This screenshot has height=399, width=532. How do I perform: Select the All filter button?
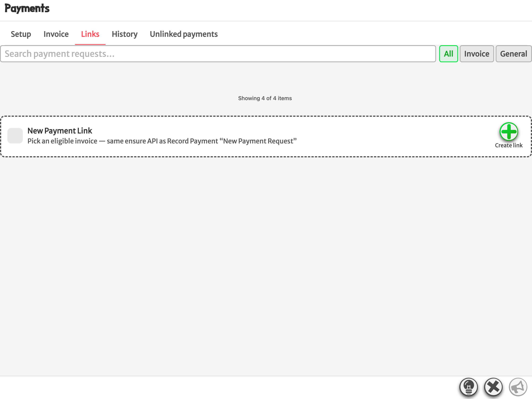click(x=448, y=54)
